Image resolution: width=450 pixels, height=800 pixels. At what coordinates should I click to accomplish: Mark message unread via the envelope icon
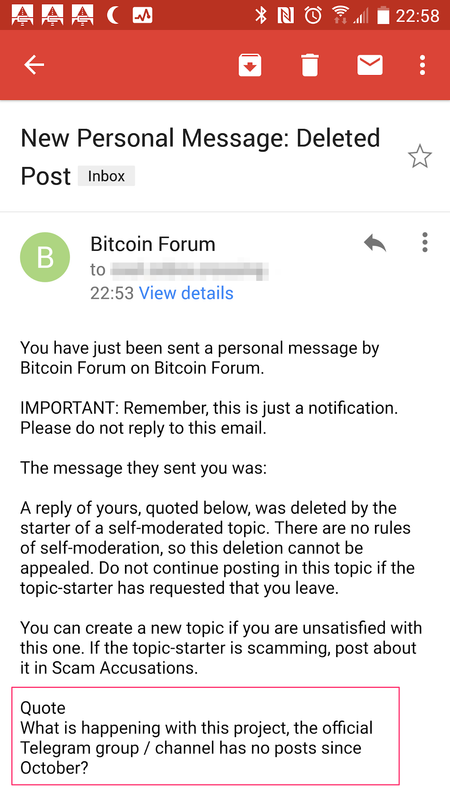[x=370, y=65]
